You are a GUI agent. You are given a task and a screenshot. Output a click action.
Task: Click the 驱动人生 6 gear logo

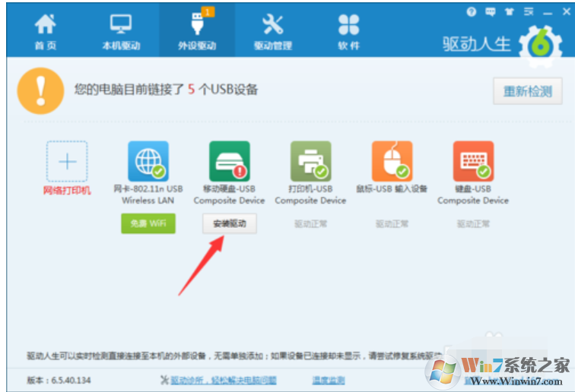[x=541, y=45]
